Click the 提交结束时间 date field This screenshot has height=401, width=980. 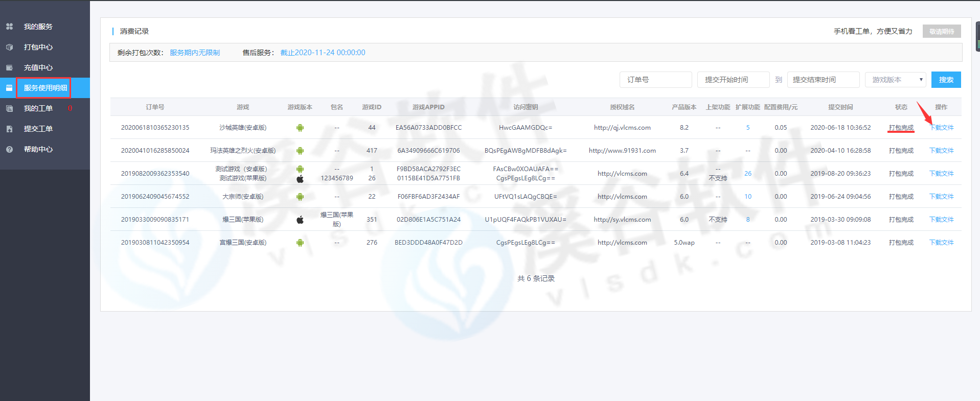click(823, 80)
